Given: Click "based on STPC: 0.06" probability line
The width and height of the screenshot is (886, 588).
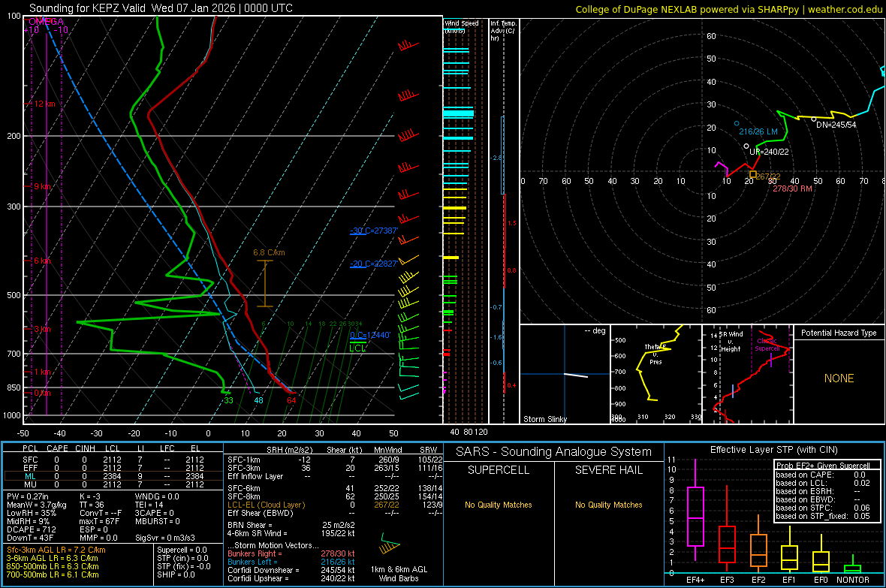Looking at the screenshot, I should (x=823, y=508).
